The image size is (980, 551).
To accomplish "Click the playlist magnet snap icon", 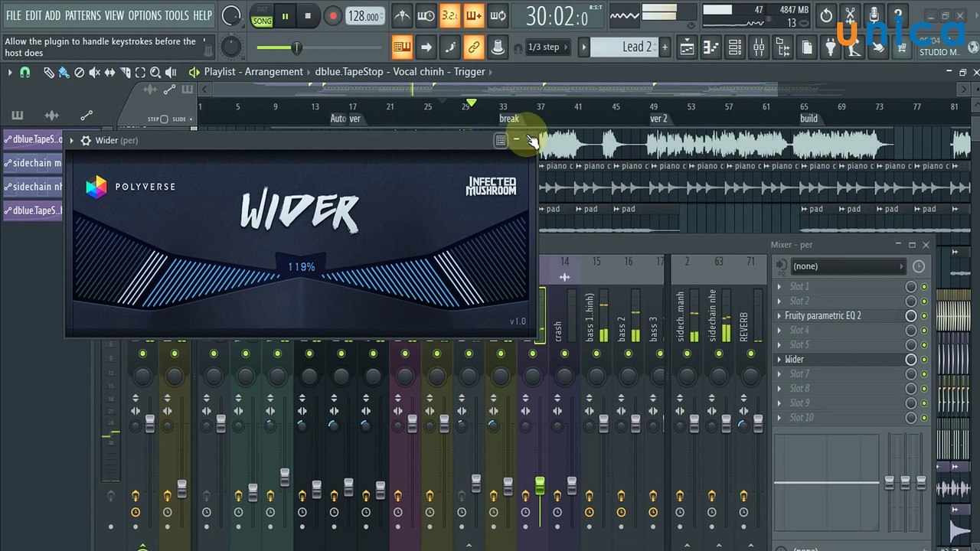I will click(24, 72).
